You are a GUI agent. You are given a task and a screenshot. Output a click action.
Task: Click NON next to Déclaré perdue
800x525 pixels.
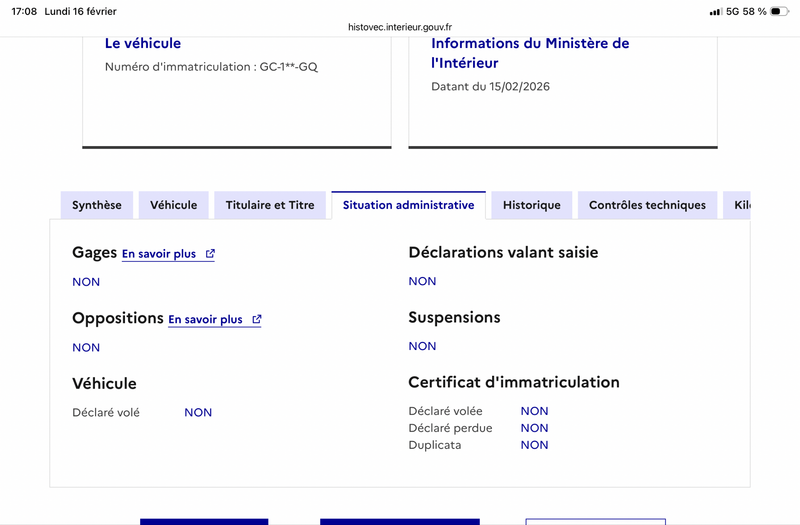(534, 428)
